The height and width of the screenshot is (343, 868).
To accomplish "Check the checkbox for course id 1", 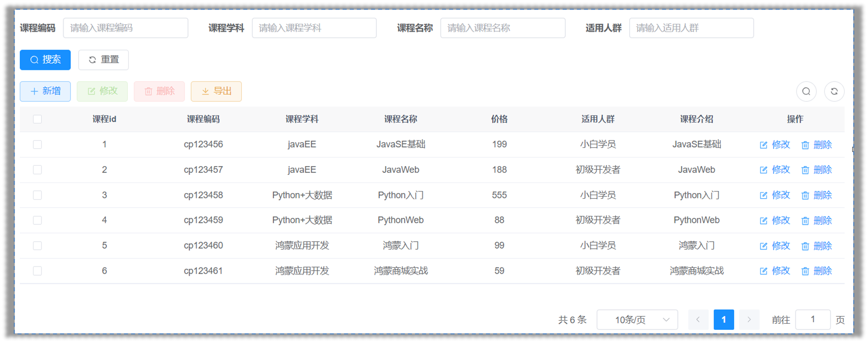I will [x=38, y=145].
